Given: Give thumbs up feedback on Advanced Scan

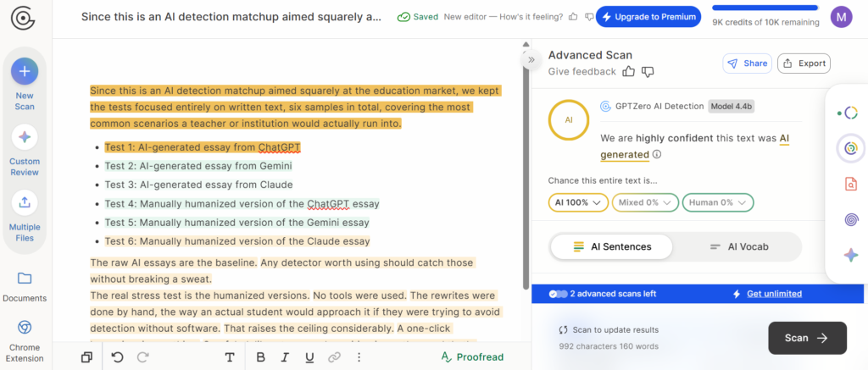Looking at the screenshot, I should coord(629,72).
